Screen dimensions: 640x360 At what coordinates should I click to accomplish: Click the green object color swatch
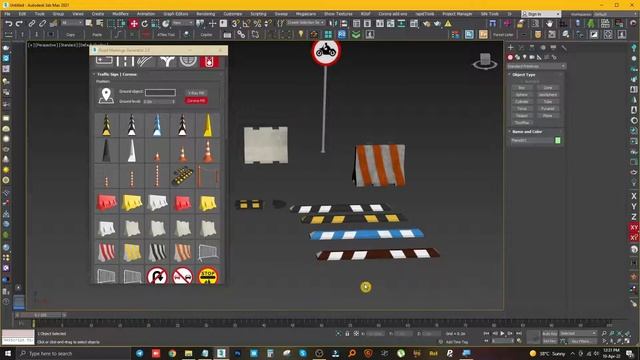pos(558,140)
